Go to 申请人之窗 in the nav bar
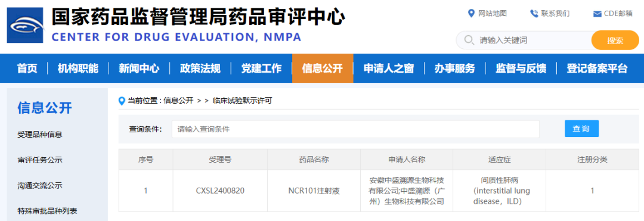Screen dimensions: 644x221 (389, 69)
